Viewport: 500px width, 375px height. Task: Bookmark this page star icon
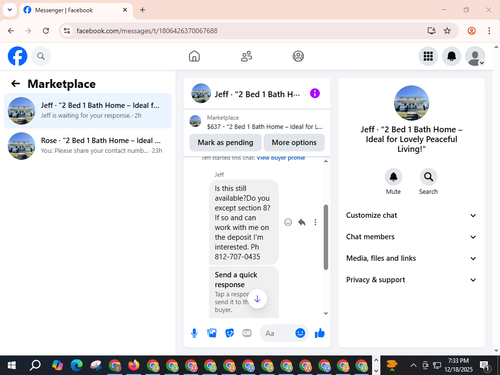pyautogui.click(x=447, y=31)
